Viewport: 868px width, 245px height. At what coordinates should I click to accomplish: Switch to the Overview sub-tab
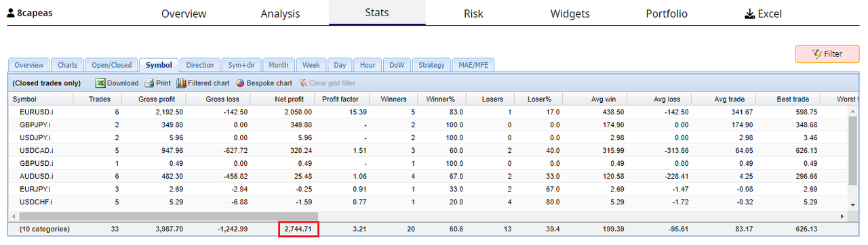click(x=29, y=65)
